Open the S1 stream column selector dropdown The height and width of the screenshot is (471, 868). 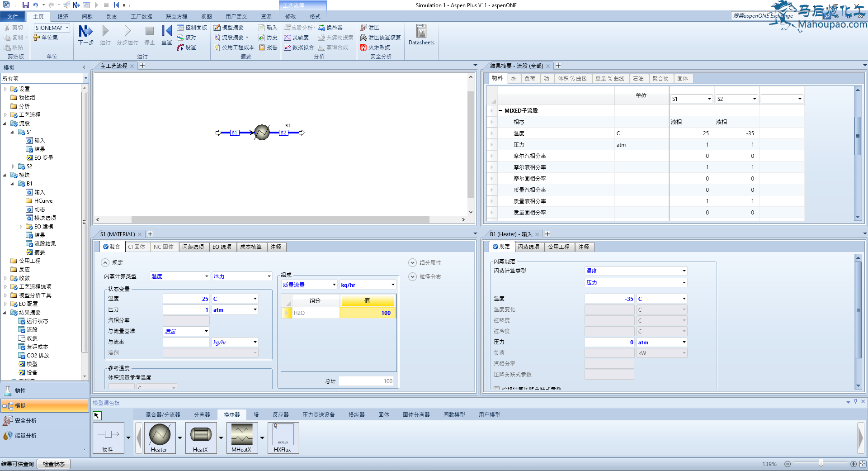pos(709,99)
